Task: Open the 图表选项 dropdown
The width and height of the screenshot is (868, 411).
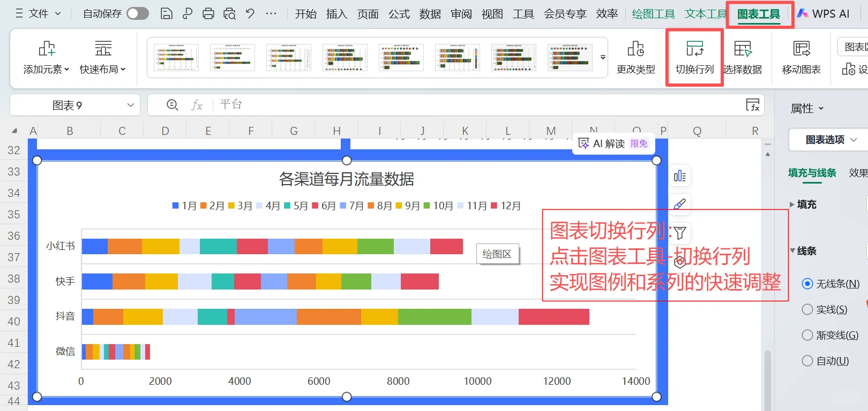Action: pos(831,140)
